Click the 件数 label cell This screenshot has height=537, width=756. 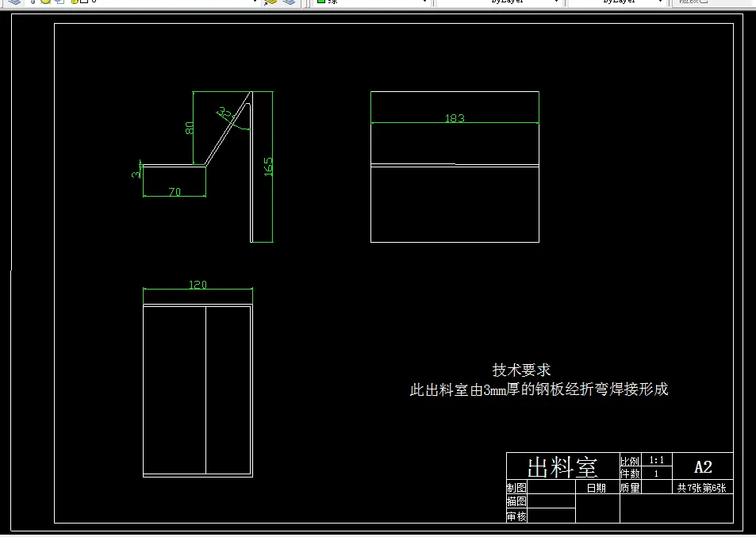(630, 474)
